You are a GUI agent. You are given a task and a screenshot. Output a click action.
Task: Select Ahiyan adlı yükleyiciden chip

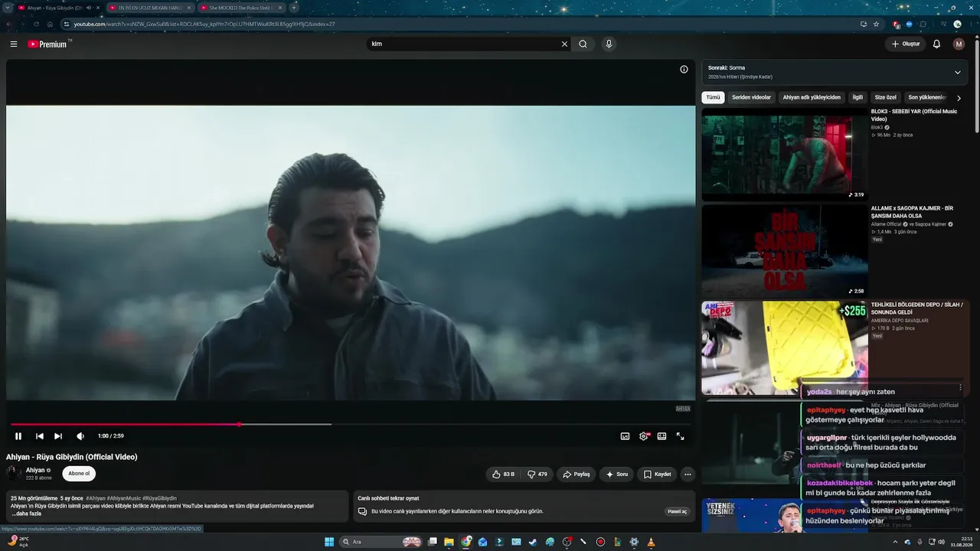pos(812,98)
